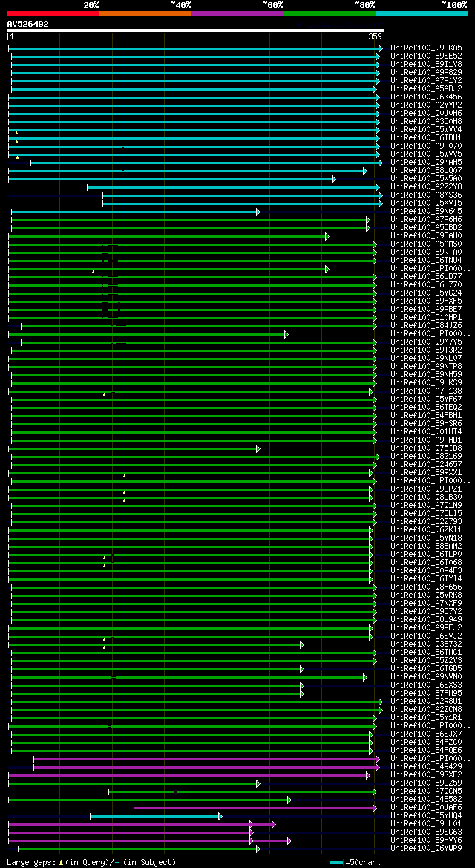Image resolution: width=475 pixels, height=868 pixels.
Task: Select hit label UniRef100_B9SXF2
Action: [x=426, y=774]
